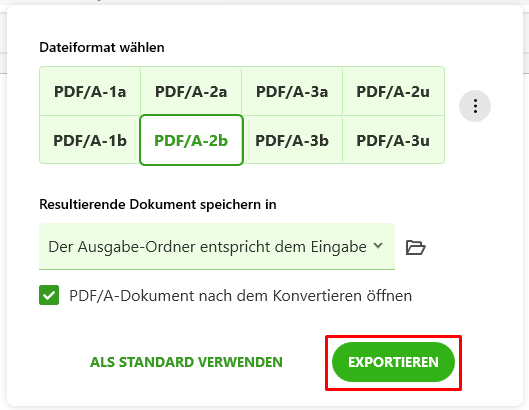The width and height of the screenshot is (529, 410).
Task: Select the PDF/A-1a format
Action: 90,91
